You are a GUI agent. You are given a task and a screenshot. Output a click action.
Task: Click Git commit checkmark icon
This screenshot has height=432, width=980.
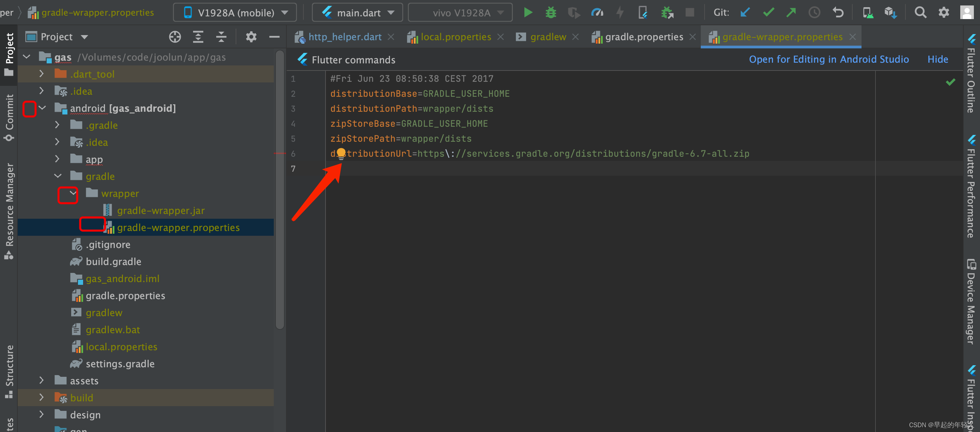tap(768, 13)
